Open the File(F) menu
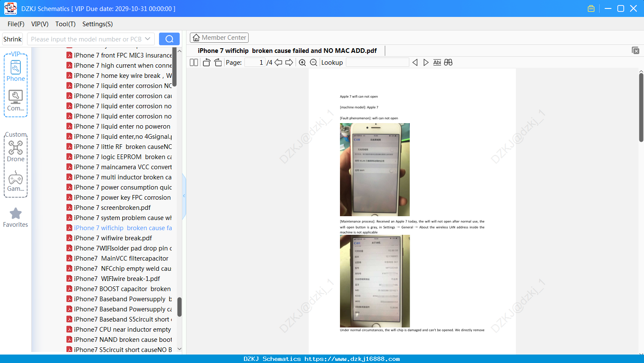The height and width of the screenshot is (363, 644). click(16, 24)
